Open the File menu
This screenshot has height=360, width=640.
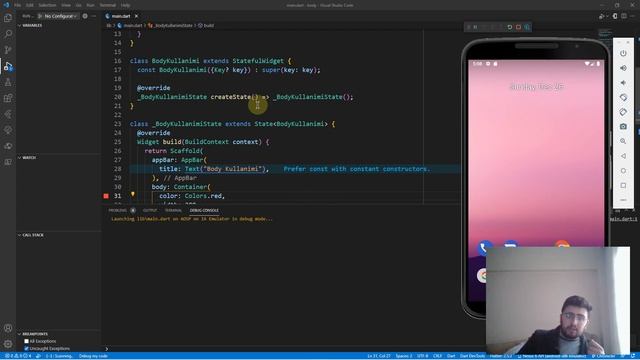pos(18,5)
